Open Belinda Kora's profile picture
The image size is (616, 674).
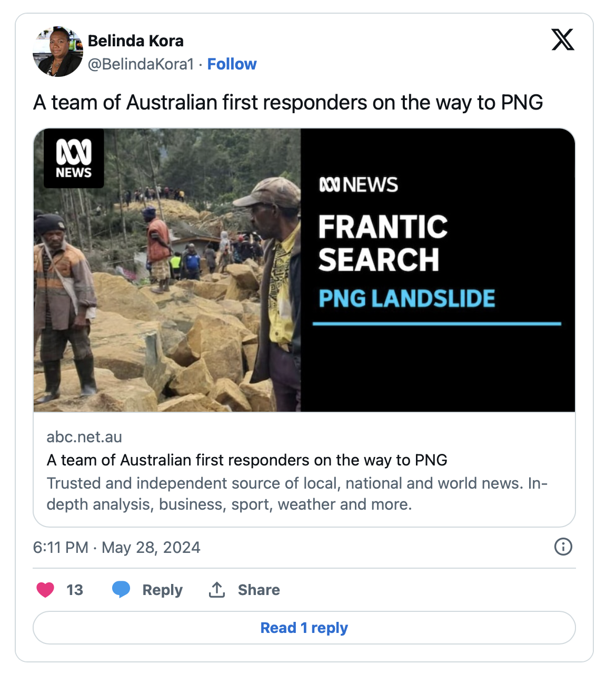pyautogui.click(x=58, y=52)
